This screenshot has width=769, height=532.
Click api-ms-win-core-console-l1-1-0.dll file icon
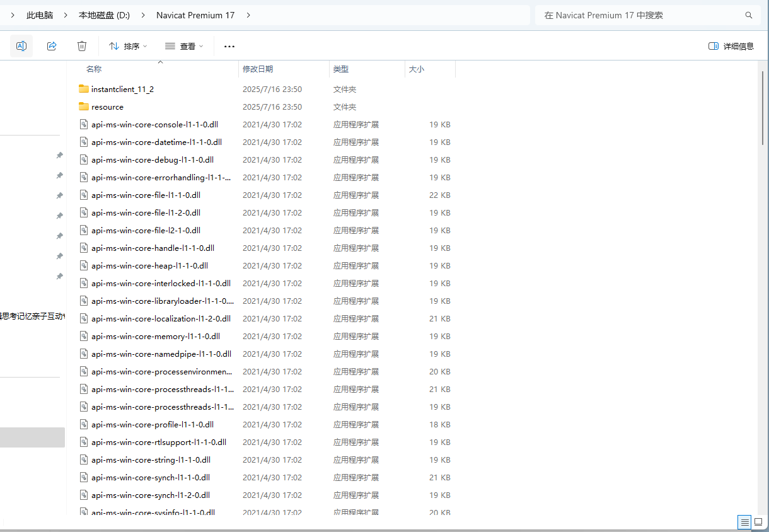(84, 124)
